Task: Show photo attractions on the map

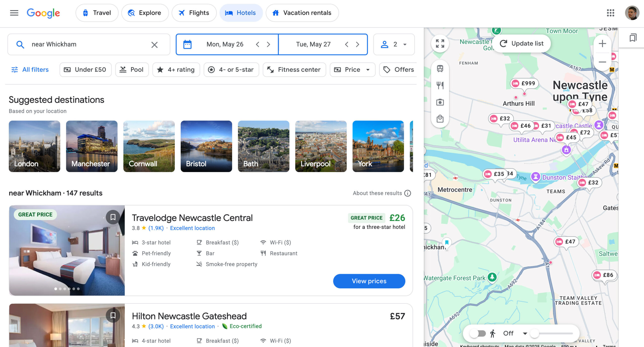Action: 440,102
